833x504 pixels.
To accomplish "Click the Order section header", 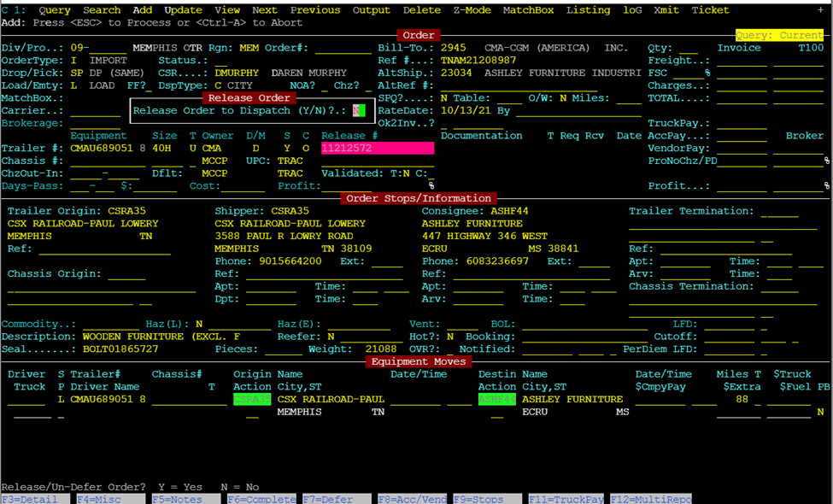I will [x=419, y=36].
